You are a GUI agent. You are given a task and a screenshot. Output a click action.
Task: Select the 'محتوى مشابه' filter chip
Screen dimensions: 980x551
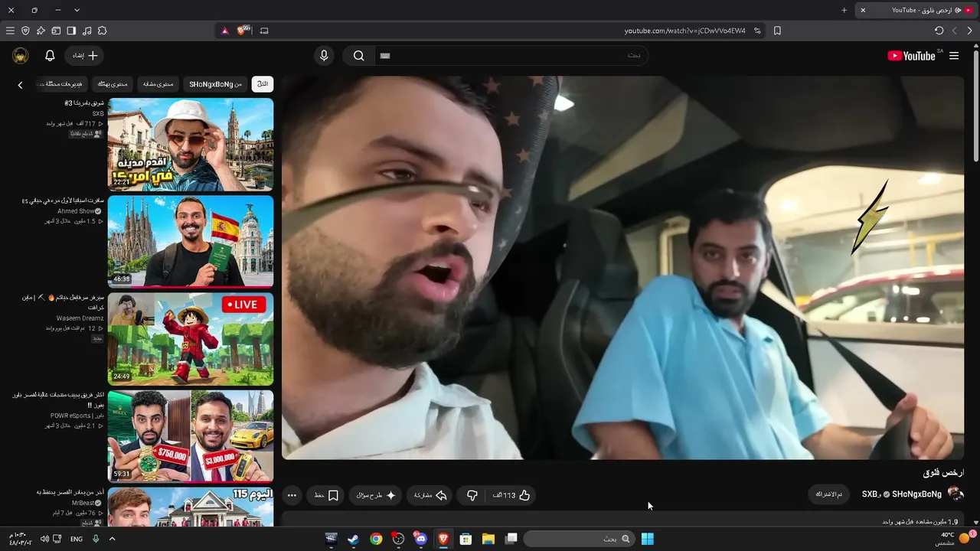[x=158, y=84]
